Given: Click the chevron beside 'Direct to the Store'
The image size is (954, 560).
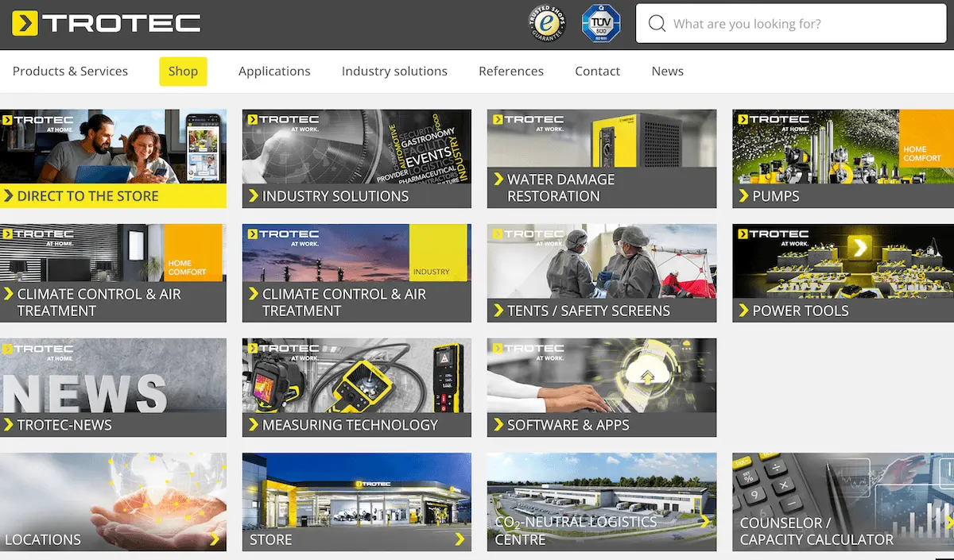Looking at the screenshot, I should click(9, 196).
